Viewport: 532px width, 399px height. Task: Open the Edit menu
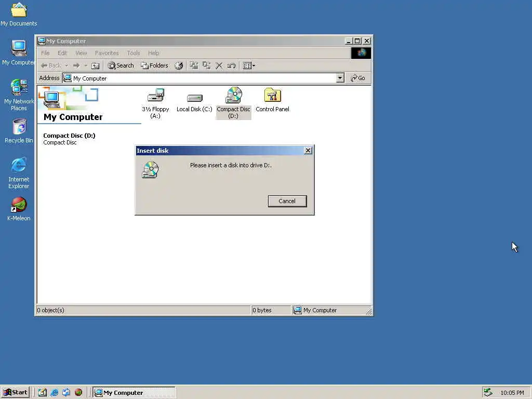[x=62, y=53]
